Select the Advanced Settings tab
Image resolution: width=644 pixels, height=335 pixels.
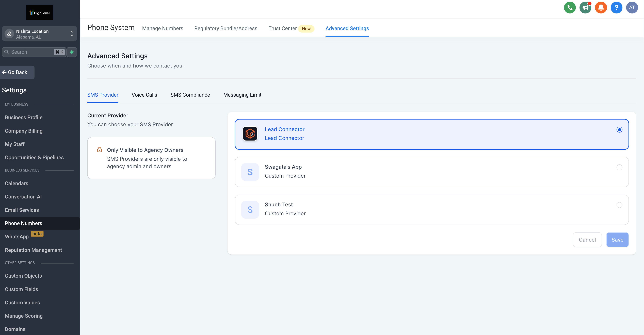pyautogui.click(x=347, y=28)
